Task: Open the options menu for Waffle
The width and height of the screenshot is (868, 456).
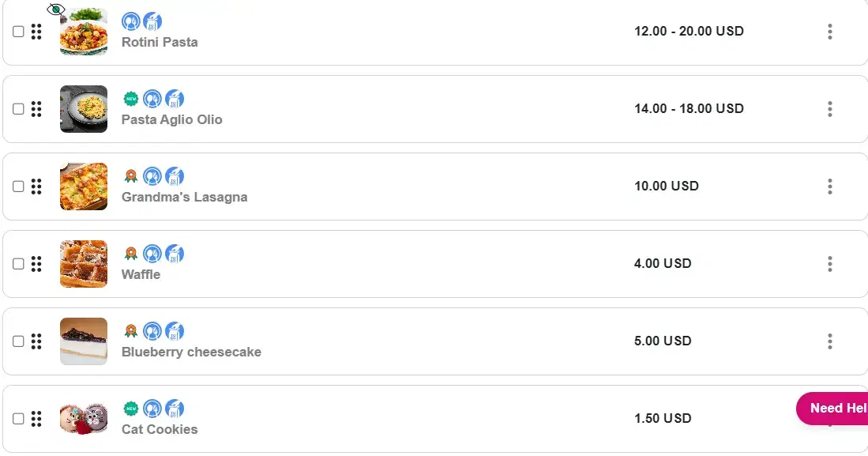Action: coord(829,264)
